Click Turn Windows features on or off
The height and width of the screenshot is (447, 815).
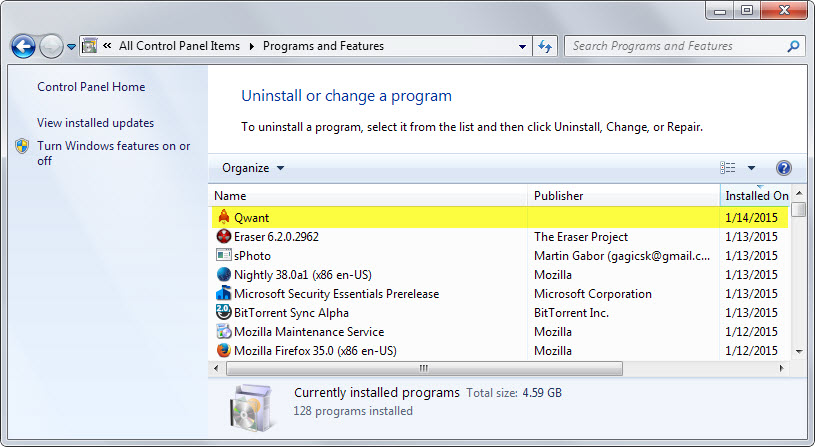coord(113,153)
